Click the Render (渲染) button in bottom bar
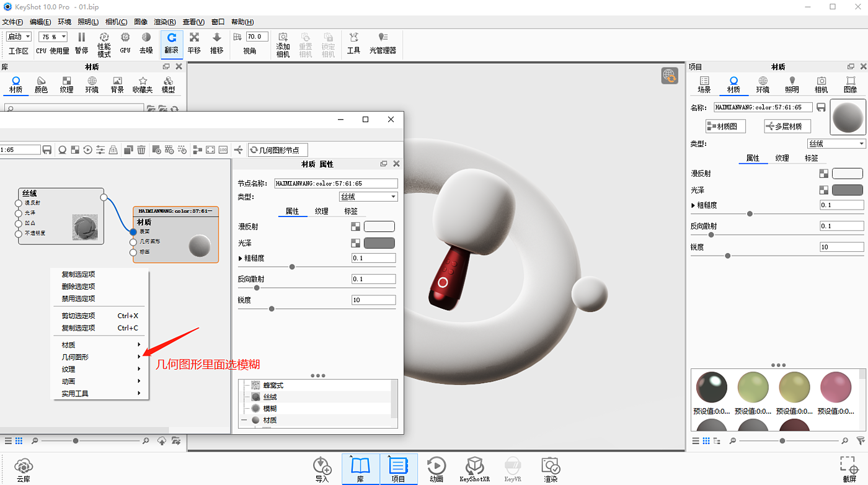Viewport: 868px width, 485px height. point(551,469)
